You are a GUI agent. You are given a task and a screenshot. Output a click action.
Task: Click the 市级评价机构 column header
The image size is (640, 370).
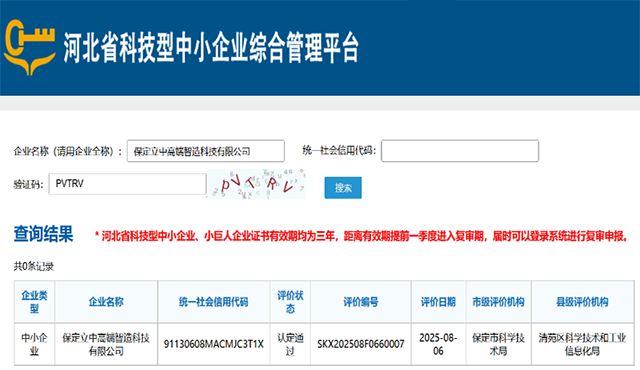click(498, 302)
